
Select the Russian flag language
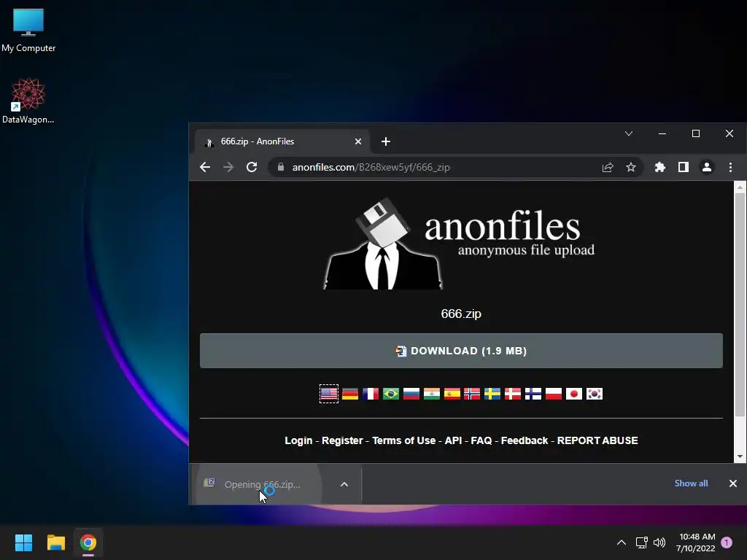pyautogui.click(x=411, y=394)
